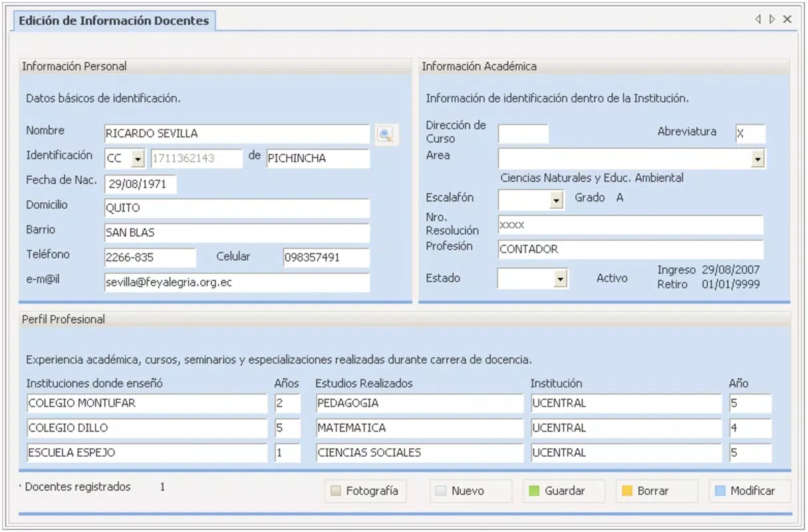The width and height of the screenshot is (808, 532).
Task: Click the Nro. Resolución field with xxxx
Action: click(631, 225)
